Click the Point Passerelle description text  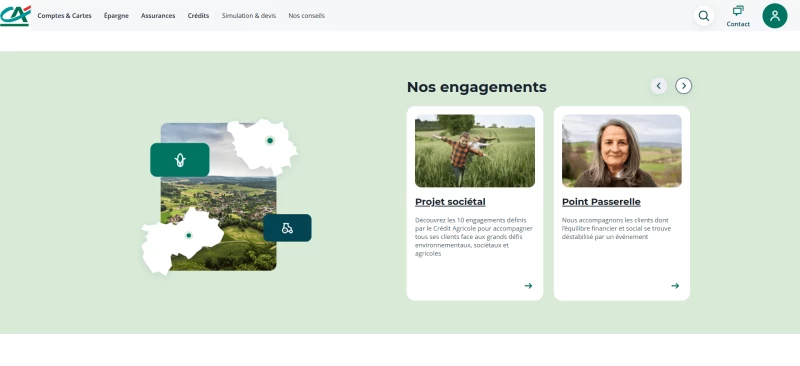coord(616,228)
